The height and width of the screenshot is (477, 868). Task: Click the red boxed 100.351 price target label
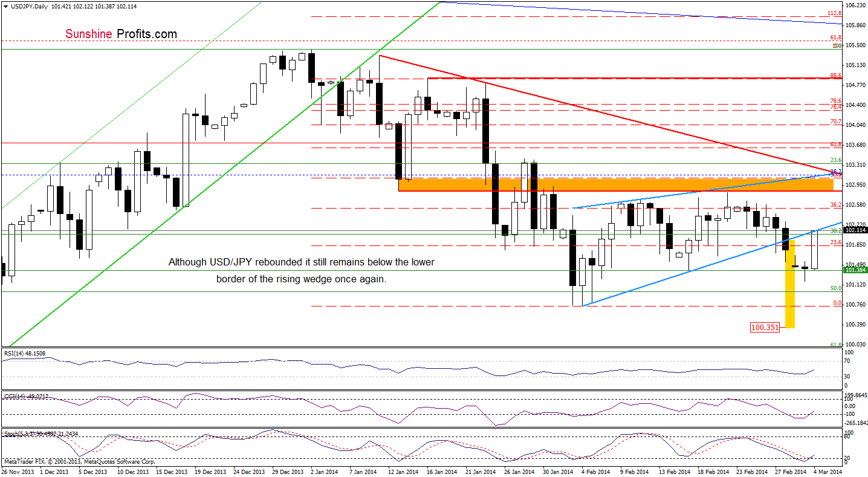(763, 328)
